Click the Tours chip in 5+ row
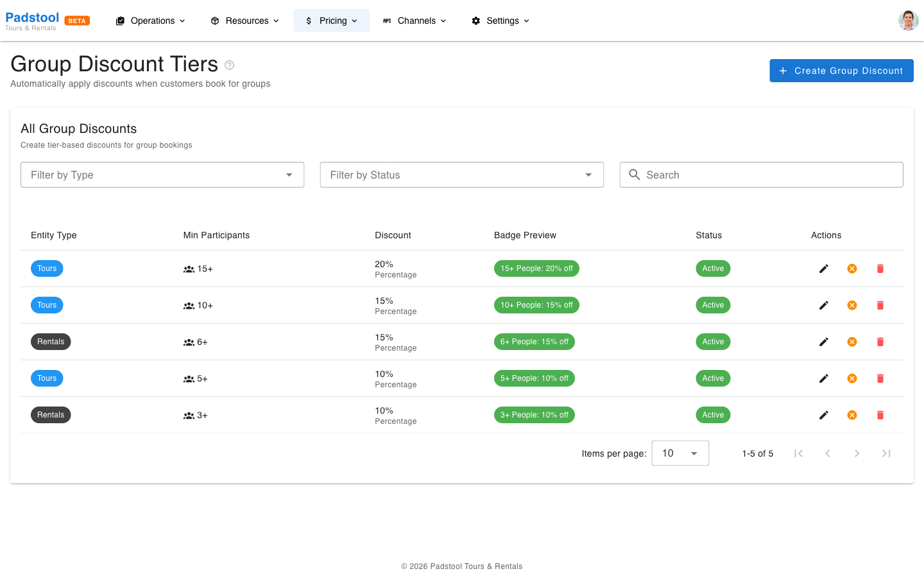The height and width of the screenshot is (578, 924). (x=47, y=378)
